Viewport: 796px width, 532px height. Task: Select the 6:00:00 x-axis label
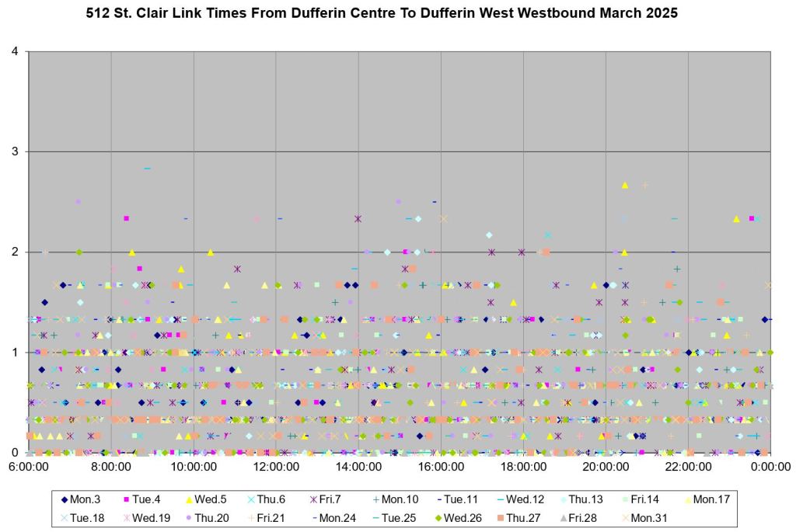29,467
